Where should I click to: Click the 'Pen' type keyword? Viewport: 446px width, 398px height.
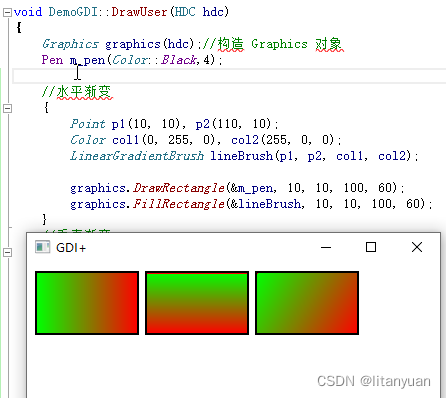[52, 60]
